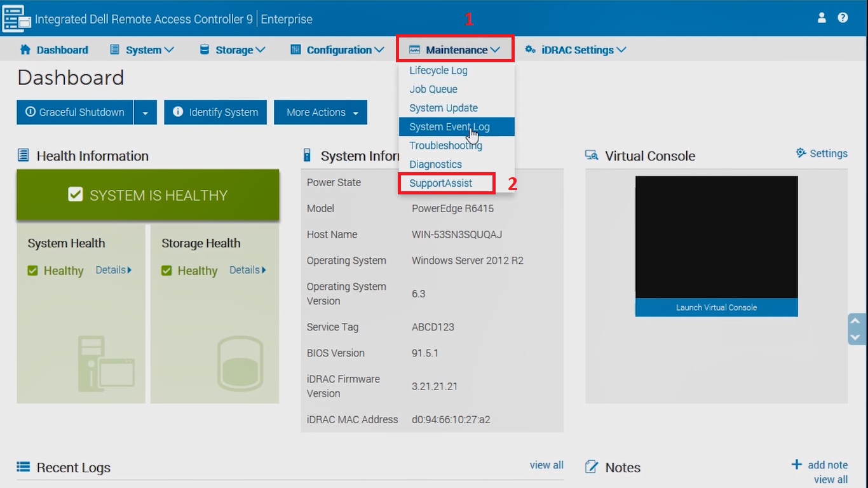
Task: Open System Health Details link
Action: (113, 270)
